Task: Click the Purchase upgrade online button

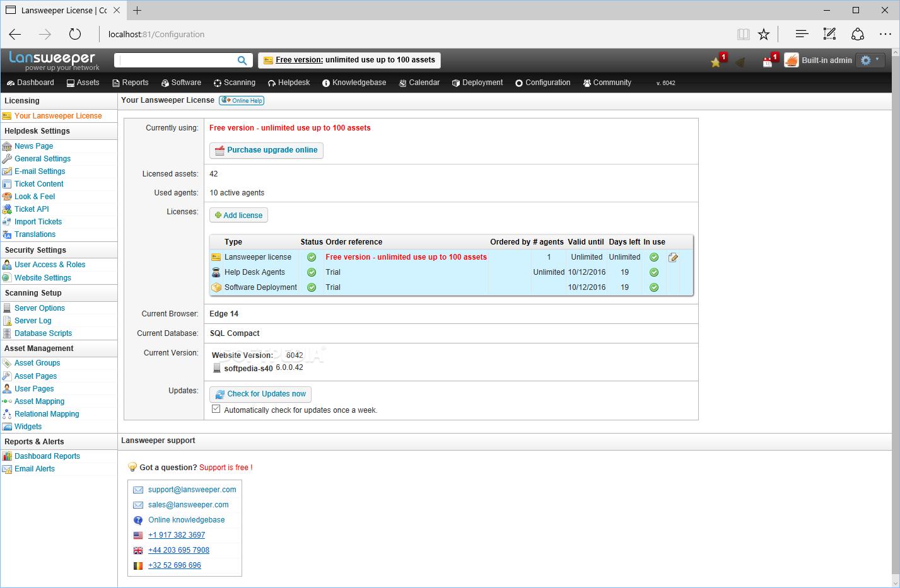Action: 266,150
